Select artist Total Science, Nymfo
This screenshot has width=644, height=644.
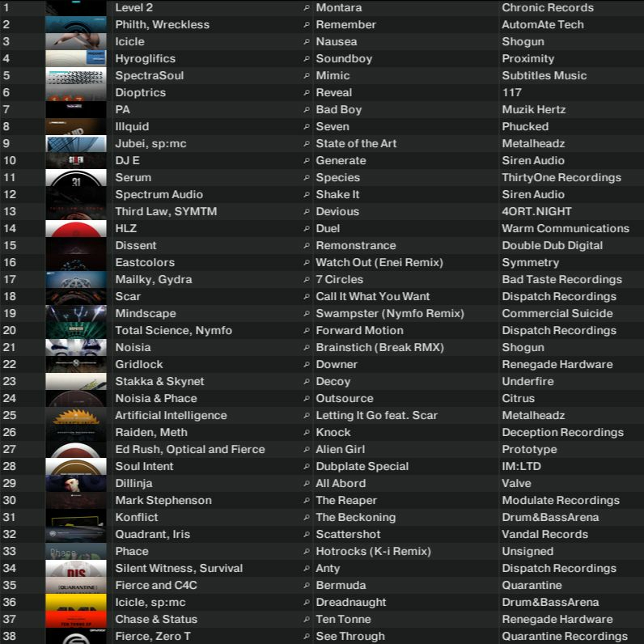tap(174, 331)
